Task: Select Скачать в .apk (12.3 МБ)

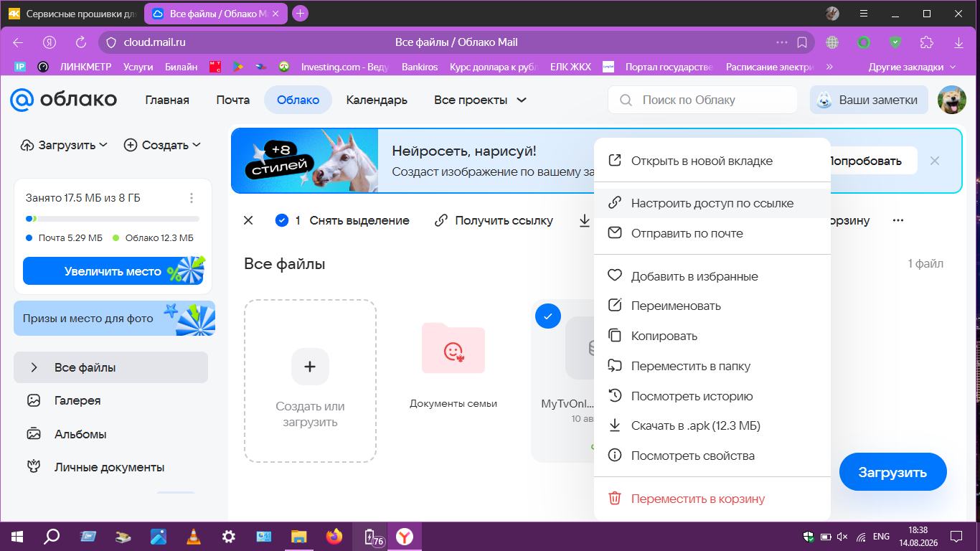Action: pos(712,425)
